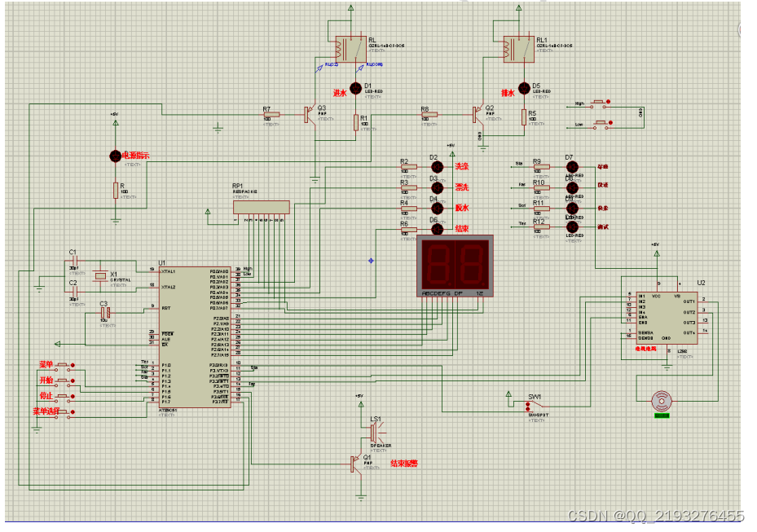The image size is (757, 532).
Task: Click the LED next to R10
Action: coord(572,188)
